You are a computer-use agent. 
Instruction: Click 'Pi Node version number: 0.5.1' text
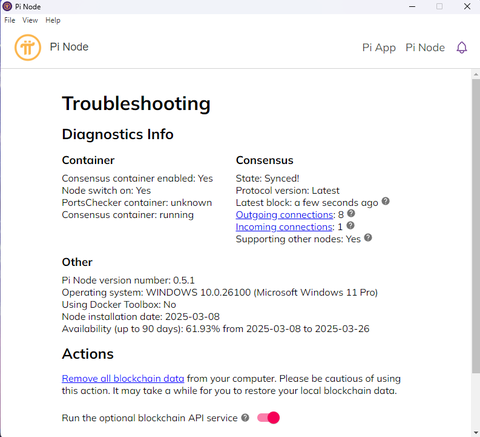tap(128, 280)
